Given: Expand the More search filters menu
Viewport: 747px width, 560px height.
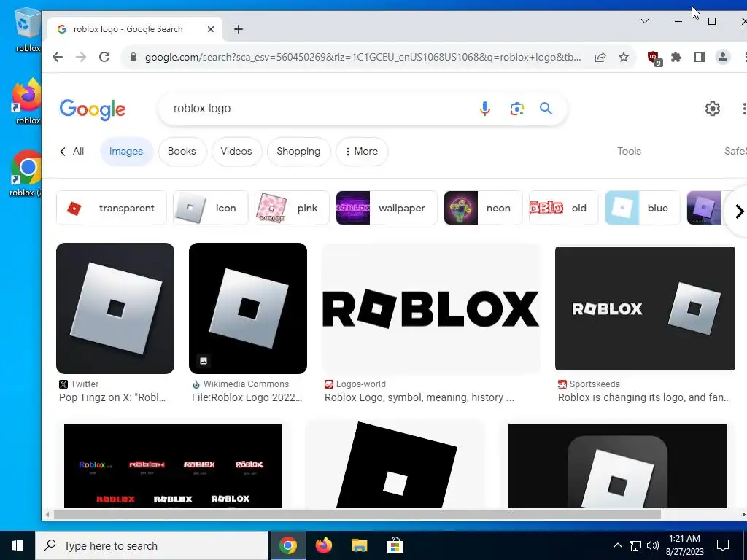Looking at the screenshot, I should coord(362,152).
